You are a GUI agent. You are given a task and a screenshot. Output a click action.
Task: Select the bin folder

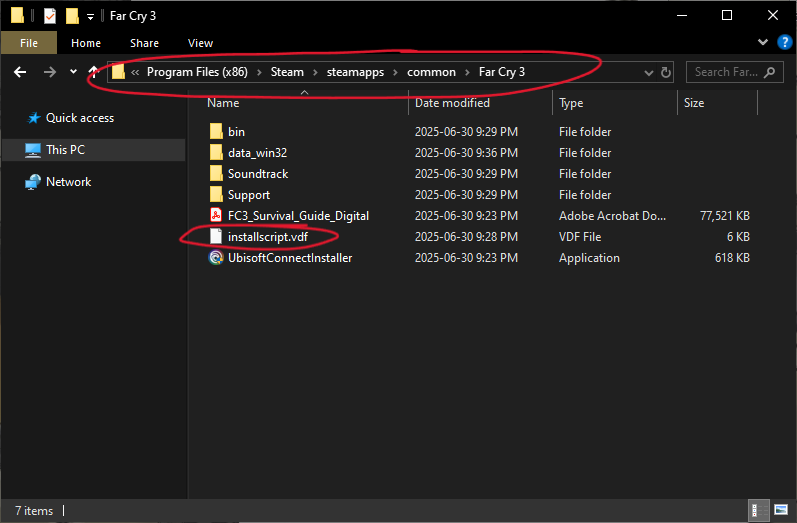236,132
